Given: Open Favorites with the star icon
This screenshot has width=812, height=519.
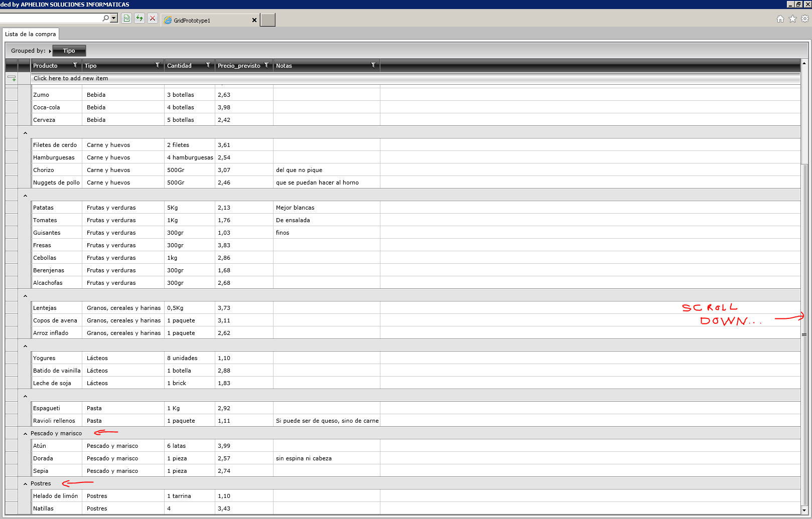Looking at the screenshot, I should coord(792,19).
